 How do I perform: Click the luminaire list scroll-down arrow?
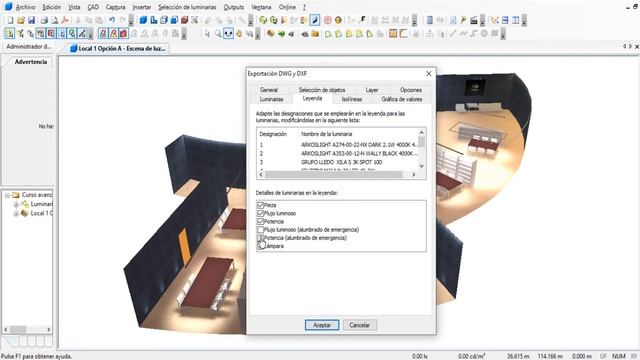pos(421,166)
